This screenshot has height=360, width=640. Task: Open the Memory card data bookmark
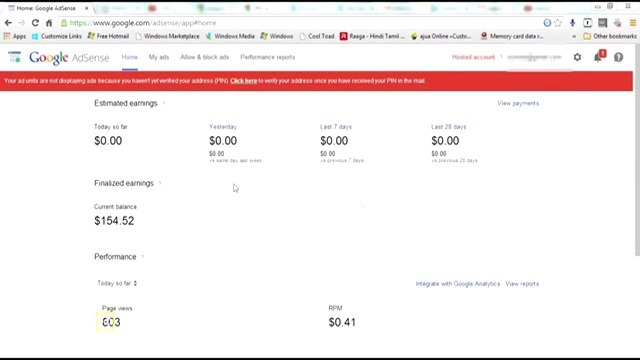(x=512, y=36)
